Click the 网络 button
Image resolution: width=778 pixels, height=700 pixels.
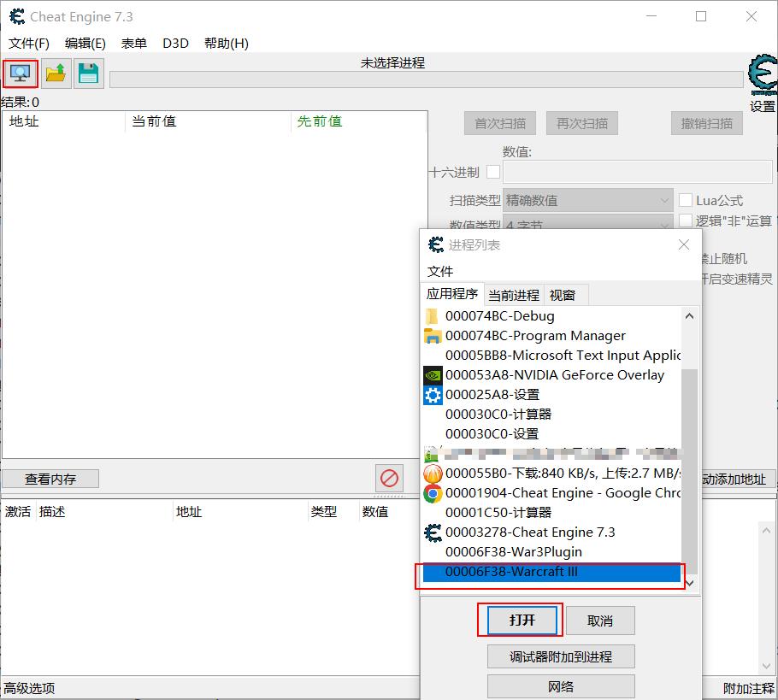click(561, 686)
